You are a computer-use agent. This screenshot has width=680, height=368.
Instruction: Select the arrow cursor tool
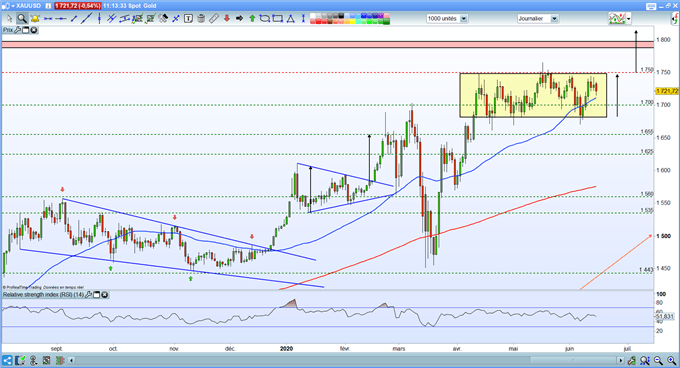10,19
